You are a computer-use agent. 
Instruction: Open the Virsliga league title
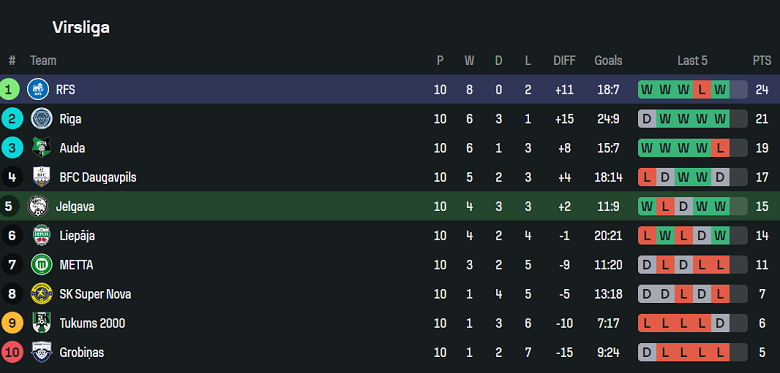pos(81,28)
